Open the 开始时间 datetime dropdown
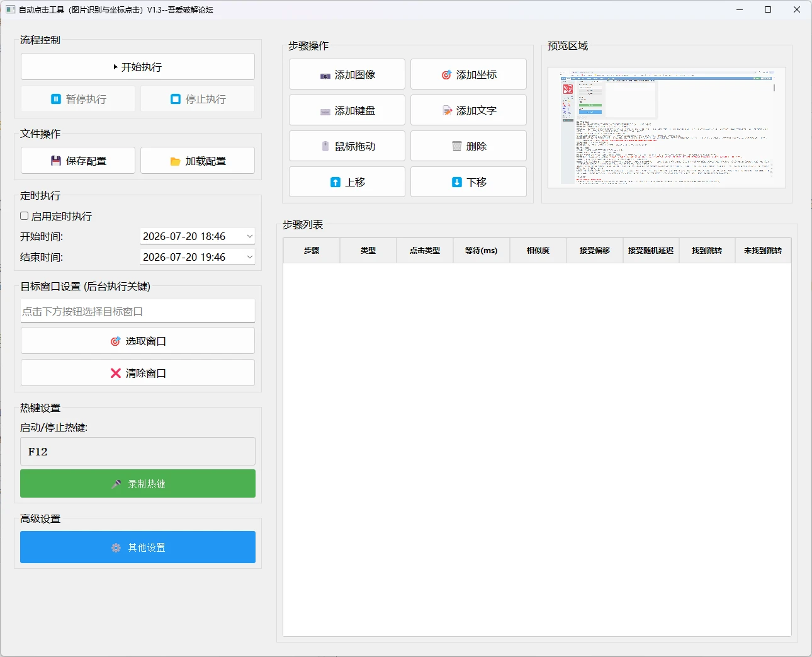The width and height of the screenshot is (812, 657). 249,236
